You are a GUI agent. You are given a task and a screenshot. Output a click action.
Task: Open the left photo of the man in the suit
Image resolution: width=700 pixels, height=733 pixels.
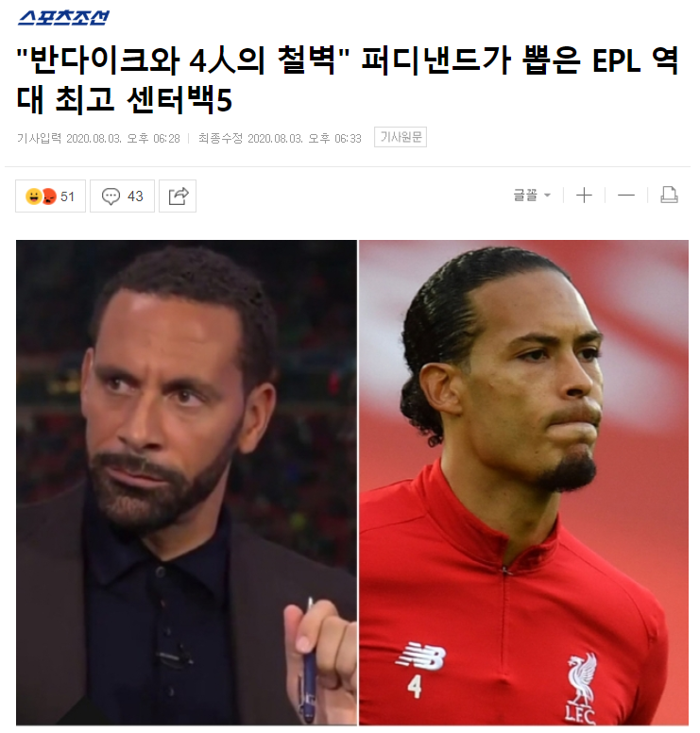pyautogui.click(x=187, y=483)
